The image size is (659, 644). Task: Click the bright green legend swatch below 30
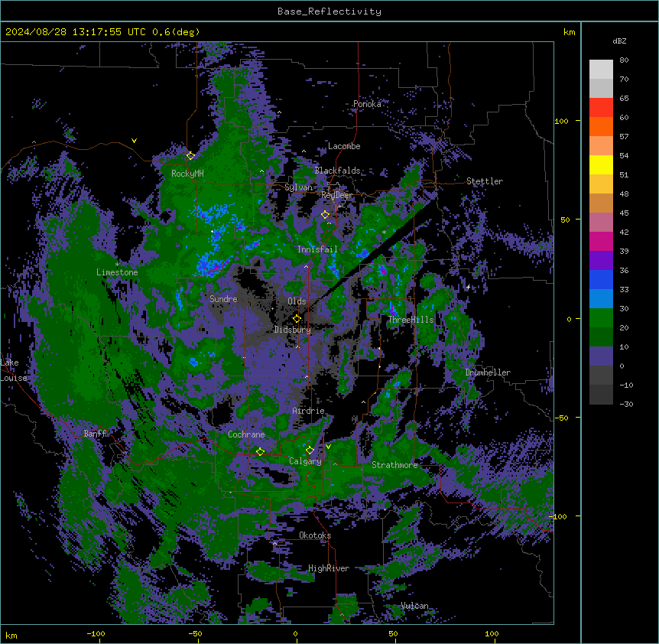point(601,318)
